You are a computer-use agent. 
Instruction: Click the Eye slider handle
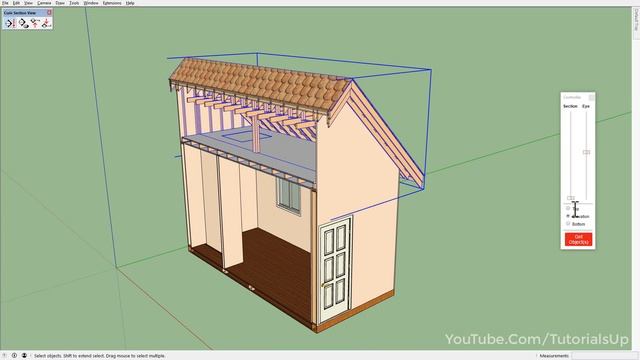[586, 152]
